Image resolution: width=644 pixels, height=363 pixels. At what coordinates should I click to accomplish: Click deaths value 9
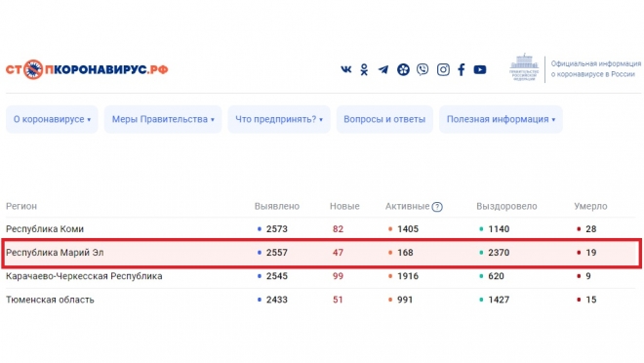click(x=588, y=276)
